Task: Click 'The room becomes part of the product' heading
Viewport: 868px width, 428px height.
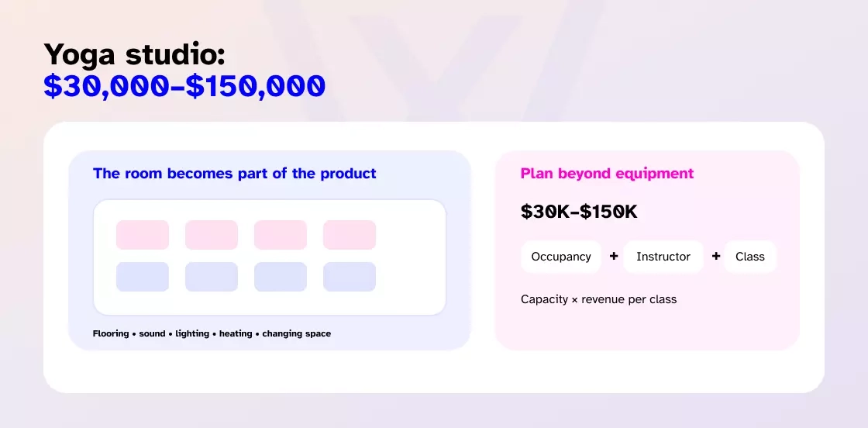Action: tap(235, 174)
